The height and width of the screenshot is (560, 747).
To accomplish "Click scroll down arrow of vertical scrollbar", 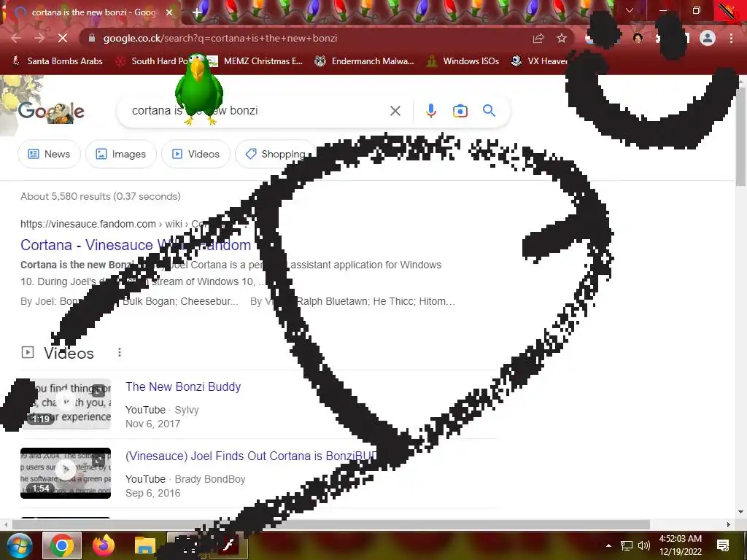I will (741, 513).
